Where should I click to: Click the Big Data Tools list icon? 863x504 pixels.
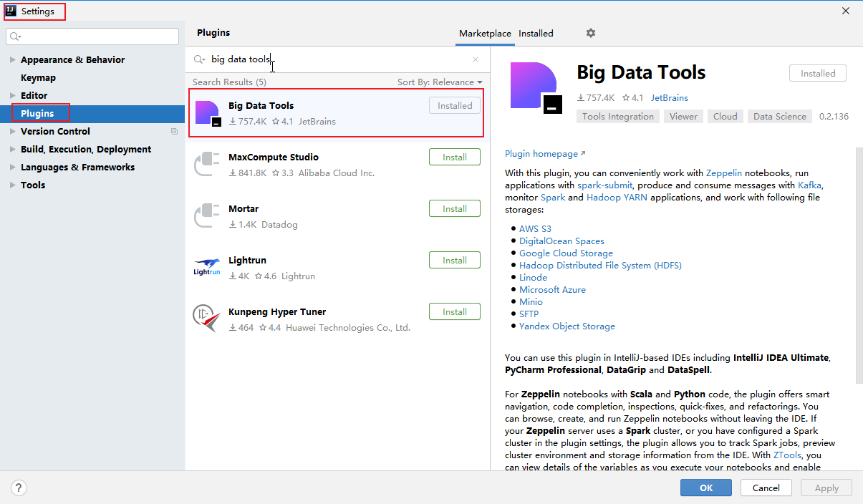[208, 113]
